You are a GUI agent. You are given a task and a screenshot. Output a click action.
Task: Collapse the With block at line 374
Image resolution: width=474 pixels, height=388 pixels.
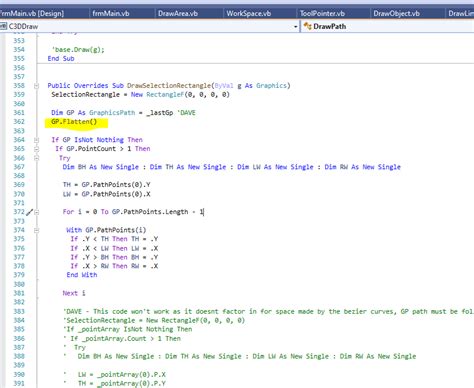click(36, 230)
